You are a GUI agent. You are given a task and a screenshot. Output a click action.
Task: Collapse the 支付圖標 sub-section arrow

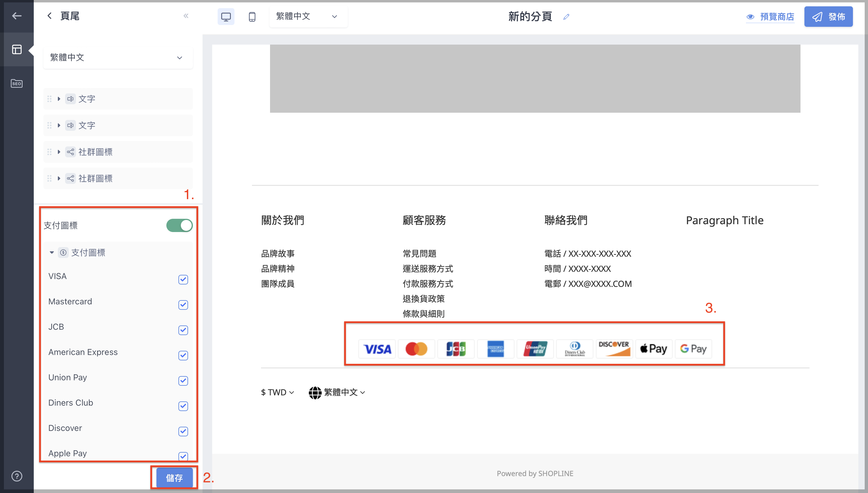coord(52,253)
